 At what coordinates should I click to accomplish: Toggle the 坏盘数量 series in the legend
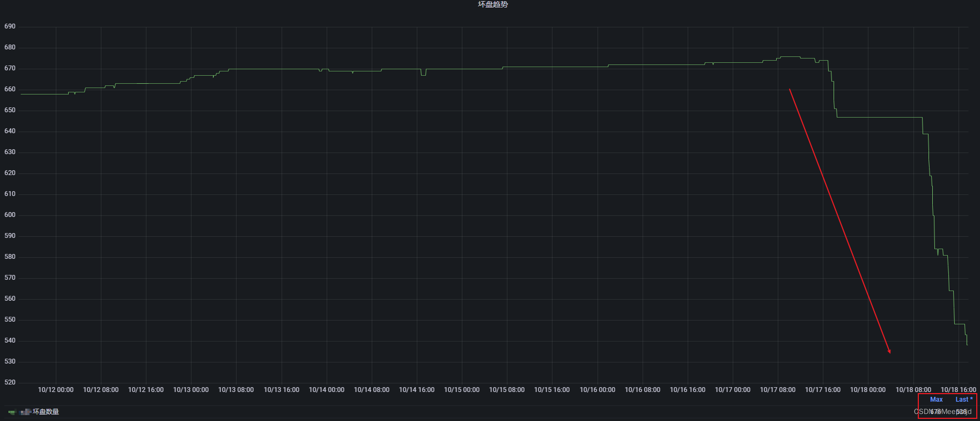click(x=46, y=412)
